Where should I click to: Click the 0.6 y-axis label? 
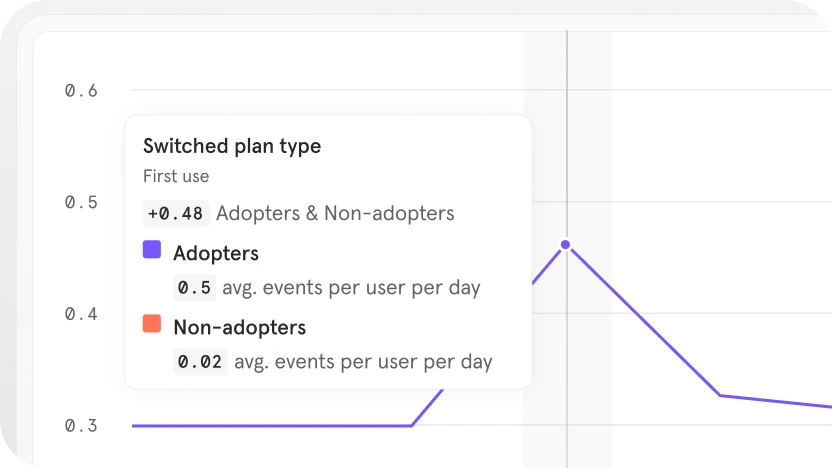[81, 91]
